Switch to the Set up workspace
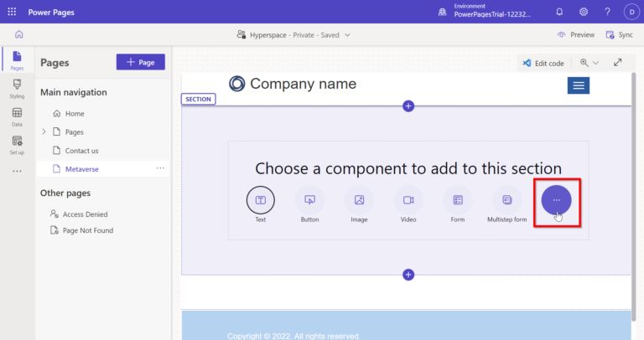Image resolution: width=644 pixels, height=340 pixels. point(17,145)
